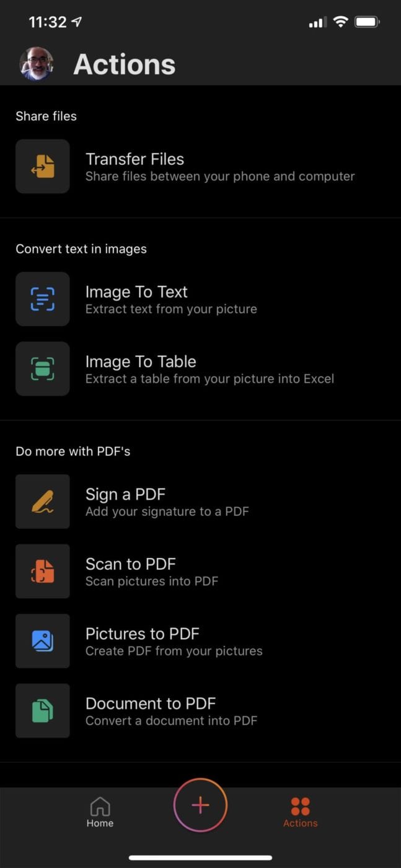The width and height of the screenshot is (401, 868).
Task: Tap the Document to PDF icon
Action: [43, 711]
